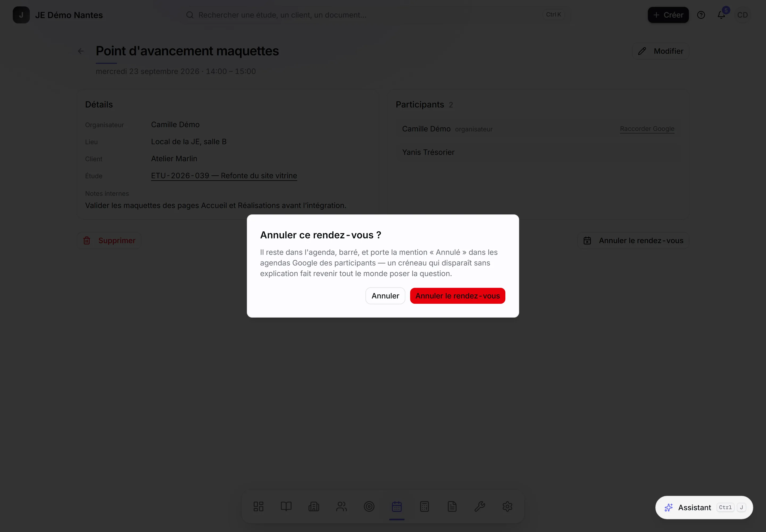Click participant Yanis Trésorier

[428, 152]
